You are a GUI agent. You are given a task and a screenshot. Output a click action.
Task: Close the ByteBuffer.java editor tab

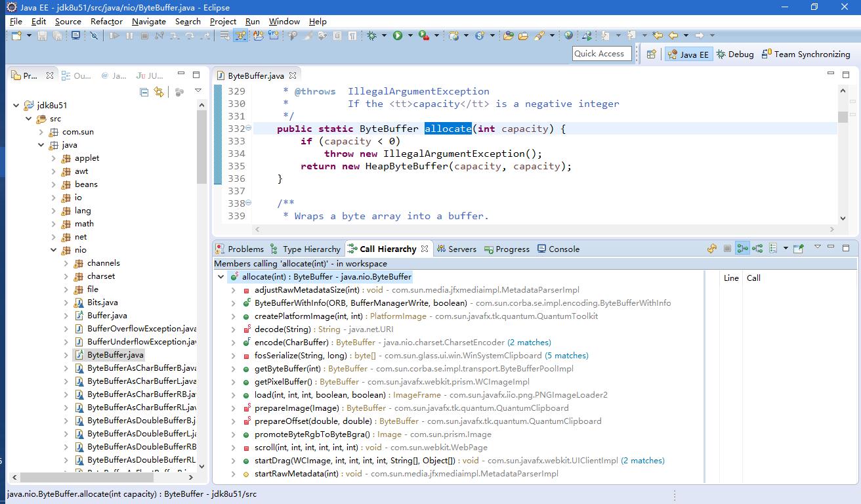(293, 75)
